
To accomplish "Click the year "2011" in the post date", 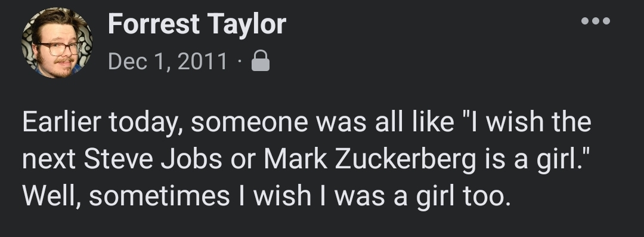I will click(203, 61).
